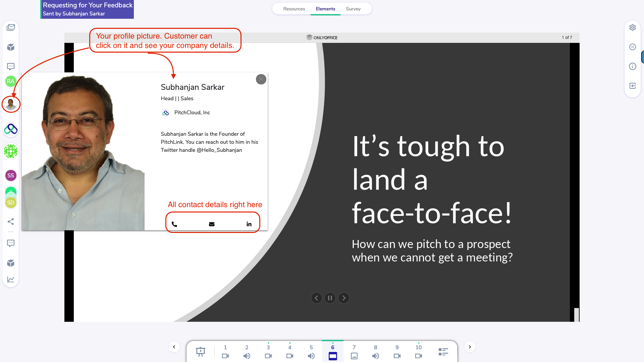The image size is (644, 362).
Task: Close the Subhanjan Sarkar profile card
Action: (x=261, y=79)
